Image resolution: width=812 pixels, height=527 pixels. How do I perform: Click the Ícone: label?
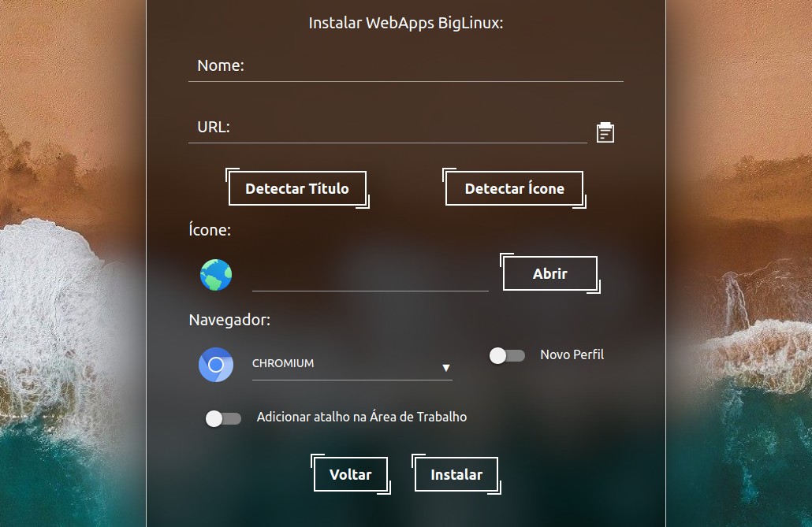click(210, 229)
